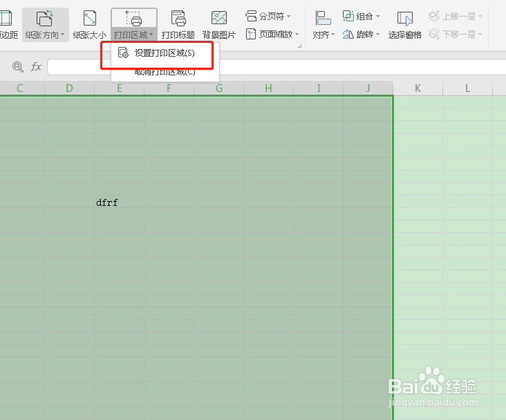Expand the print area (打印区域) dropdown arrow
Screen dimensions: 506x420
(x=151, y=34)
